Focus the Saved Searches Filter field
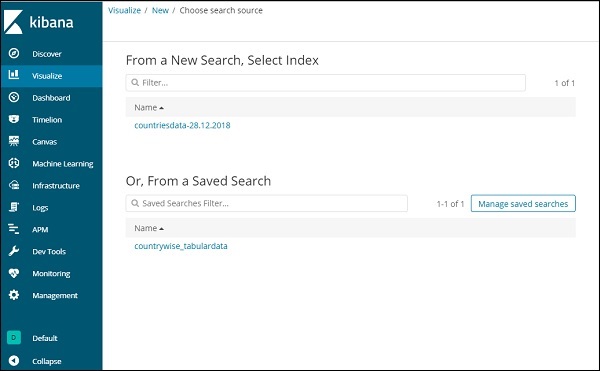 267,203
